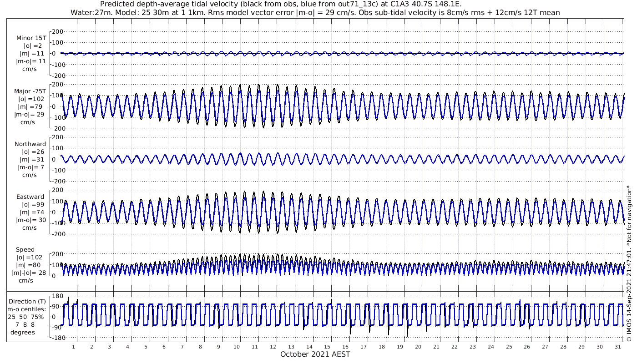637x364 pixels.
Task: Click the "-90" tick in Direction panel
Action: pyautogui.click(x=57, y=327)
